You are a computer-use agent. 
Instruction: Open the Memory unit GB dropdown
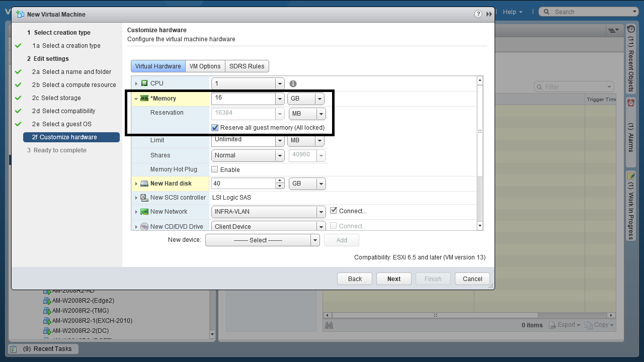(x=319, y=99)
